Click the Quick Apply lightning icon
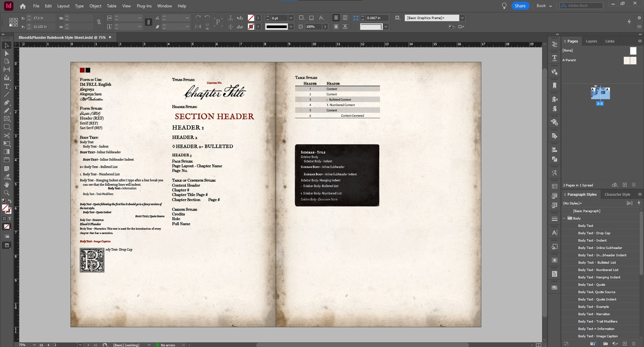This screenshot has height=347, width=644. click(x=629, y=21)
